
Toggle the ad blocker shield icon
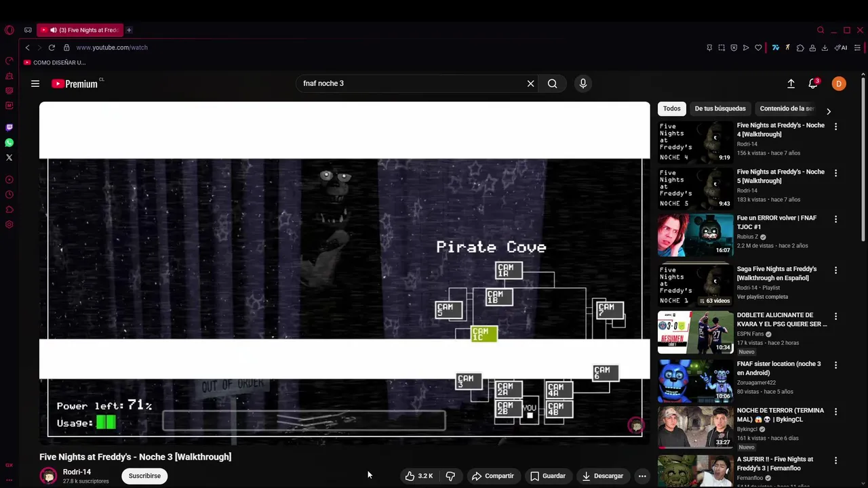[x=734, y=47]
